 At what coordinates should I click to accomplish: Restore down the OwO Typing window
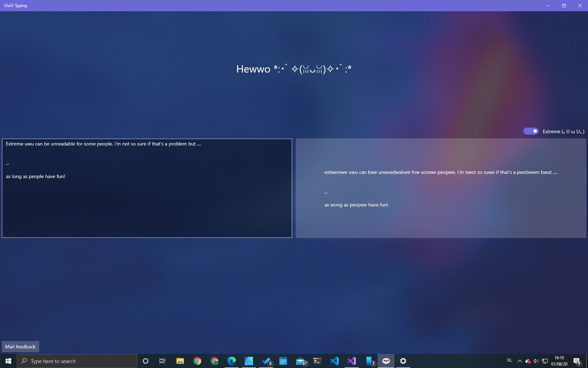[x=564, y=6]
